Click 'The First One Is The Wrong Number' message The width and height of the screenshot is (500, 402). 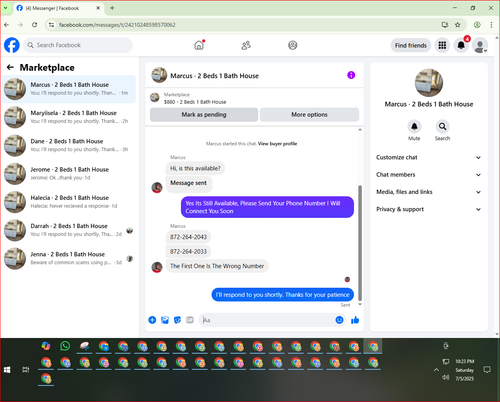217,266
